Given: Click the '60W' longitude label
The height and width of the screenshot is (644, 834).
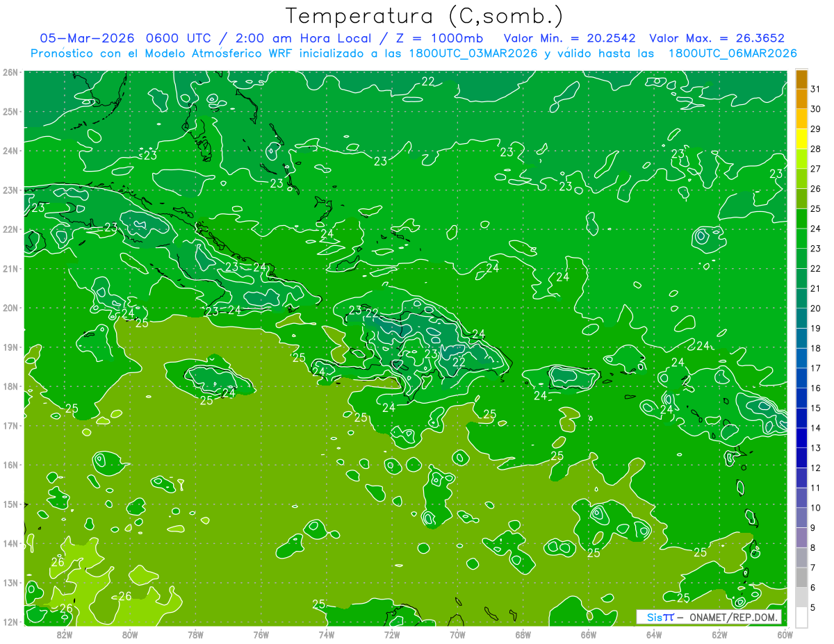Looking at the screenshot, I should (785, 635).
